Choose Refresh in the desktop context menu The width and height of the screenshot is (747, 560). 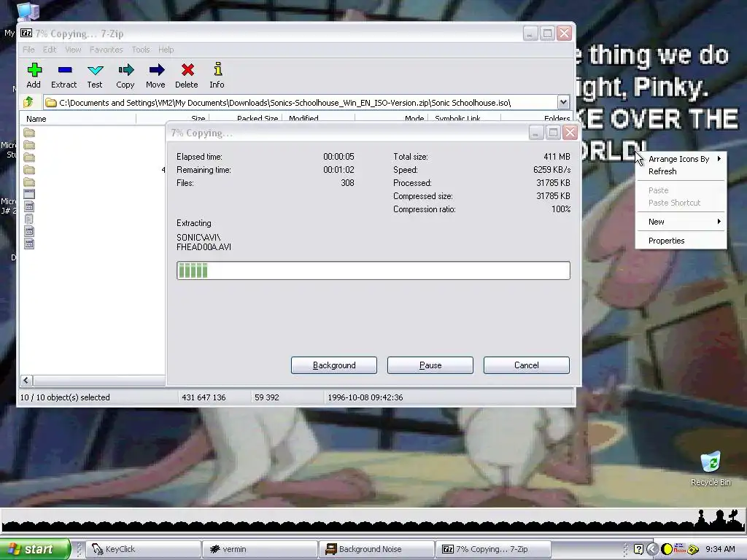(681, 171)
